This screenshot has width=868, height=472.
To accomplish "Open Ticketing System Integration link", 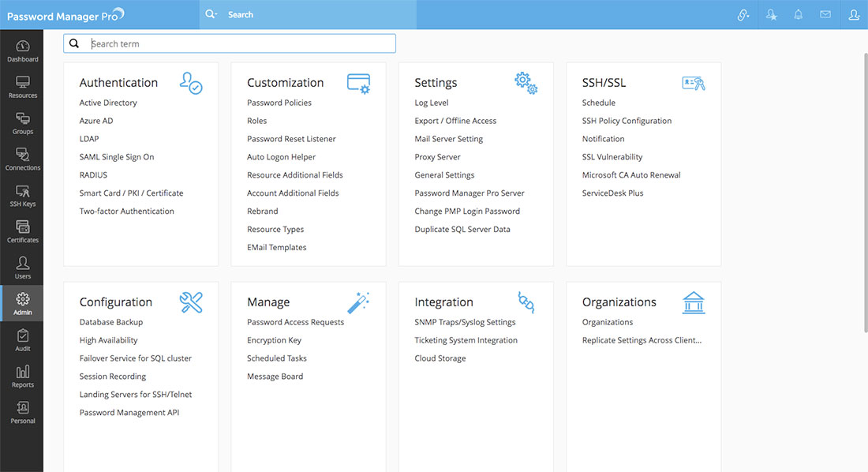I will point(466,340).
